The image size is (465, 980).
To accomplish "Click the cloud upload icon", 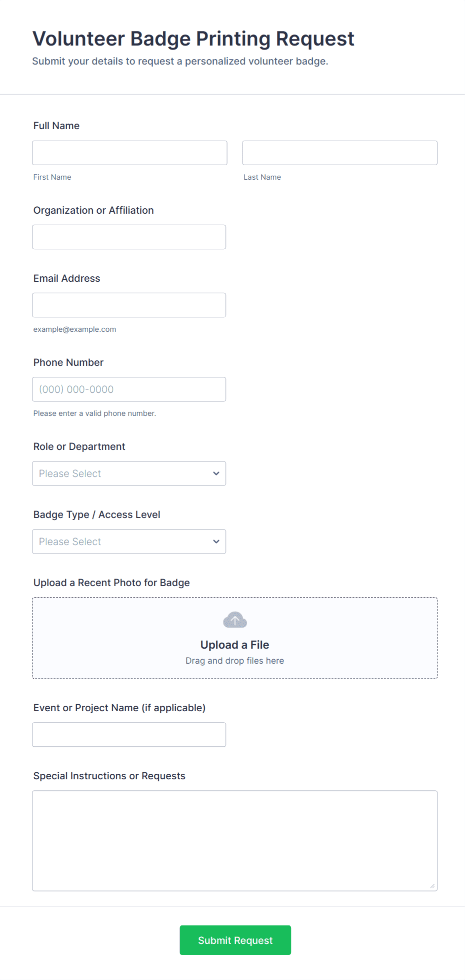I will click(234, 620).
